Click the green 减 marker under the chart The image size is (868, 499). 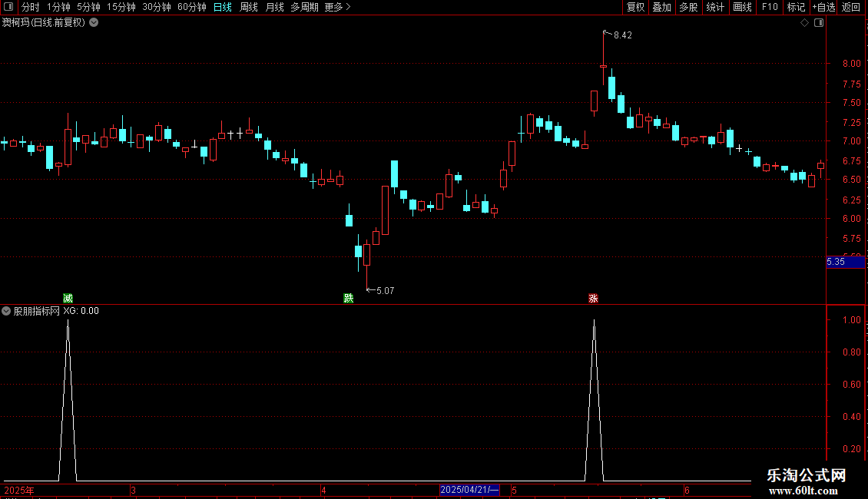(x=68, y=299)
